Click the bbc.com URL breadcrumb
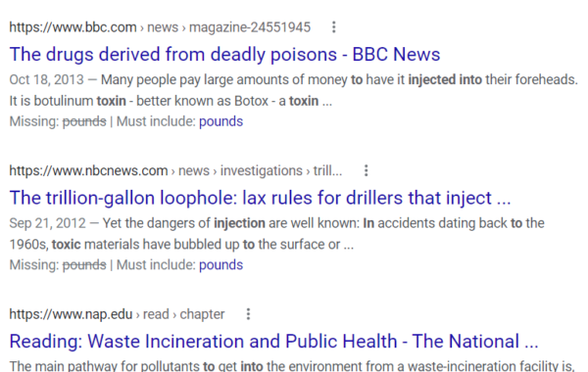The width and height of the screenshot is (588, 372). coord(160,27)
